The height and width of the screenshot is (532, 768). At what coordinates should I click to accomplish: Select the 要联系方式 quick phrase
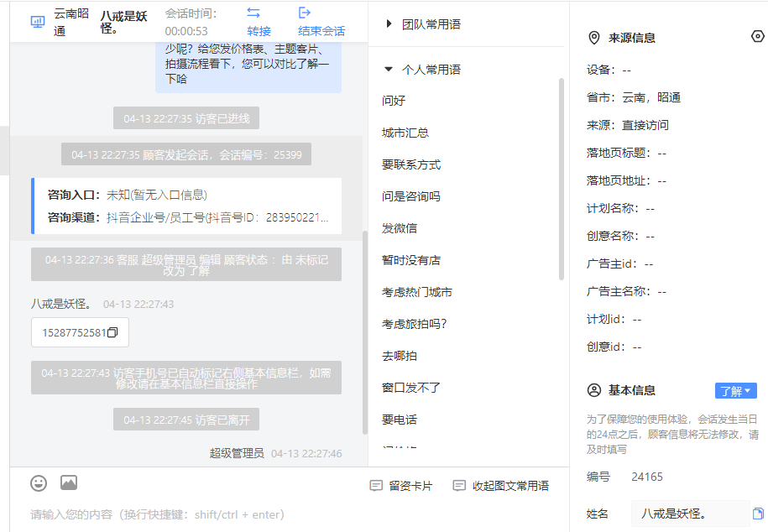pyautogui.click(x=411, y=164)
